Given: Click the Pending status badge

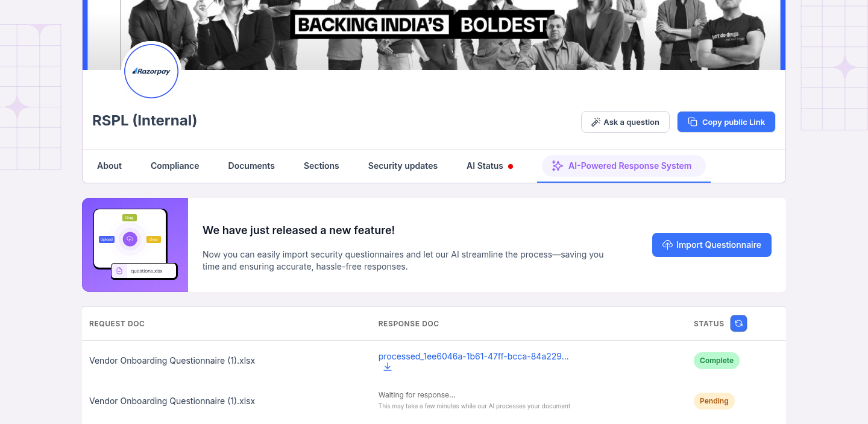Looking at the screenshot, I should [714, 401].
